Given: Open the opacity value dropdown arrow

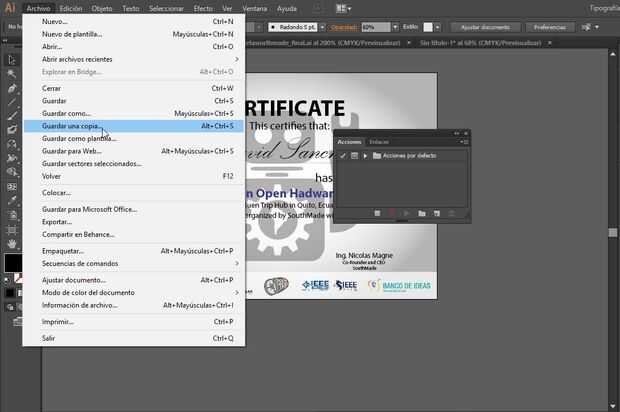Looking at the screenshot, I should [395, 27].
